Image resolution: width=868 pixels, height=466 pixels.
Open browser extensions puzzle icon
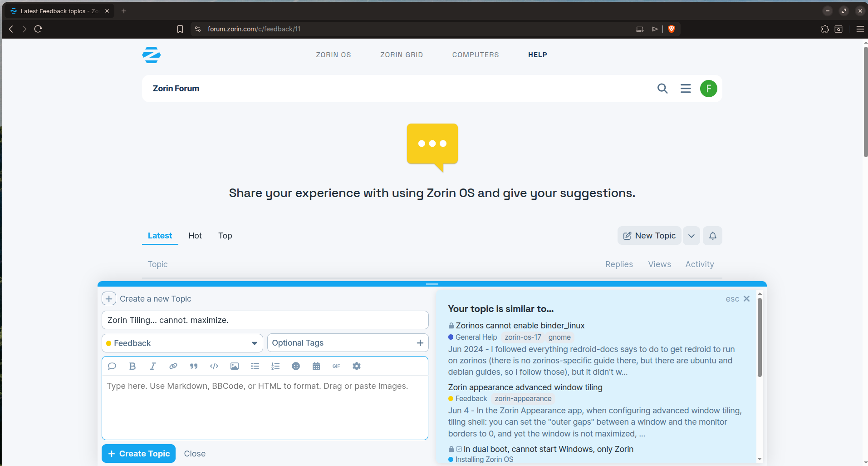pos(825,29)
